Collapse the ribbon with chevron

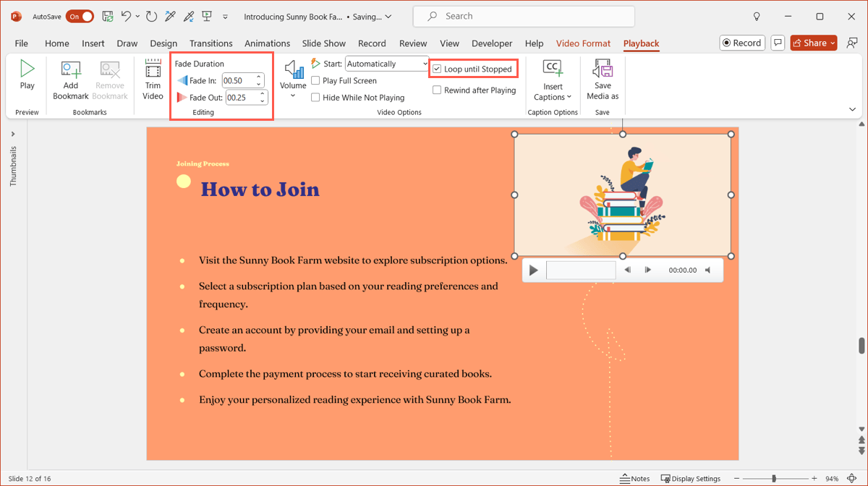pos(852,109)
